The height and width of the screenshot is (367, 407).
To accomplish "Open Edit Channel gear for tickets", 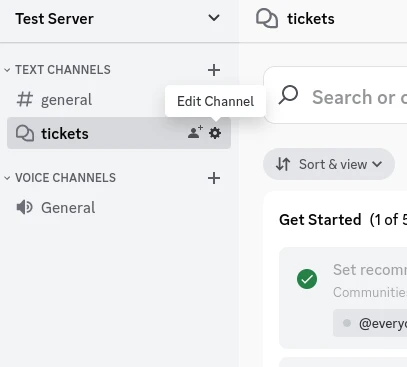I will tap(215, 133).
